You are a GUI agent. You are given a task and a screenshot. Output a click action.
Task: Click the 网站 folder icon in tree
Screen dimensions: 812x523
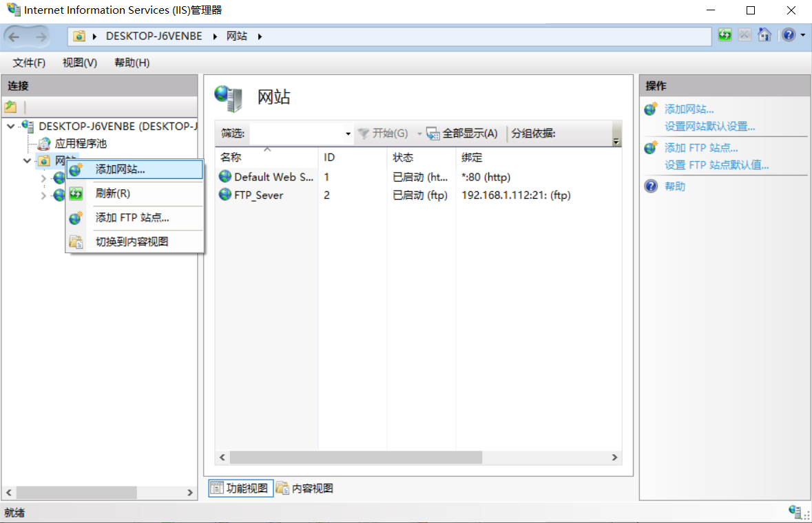point(44,160)
